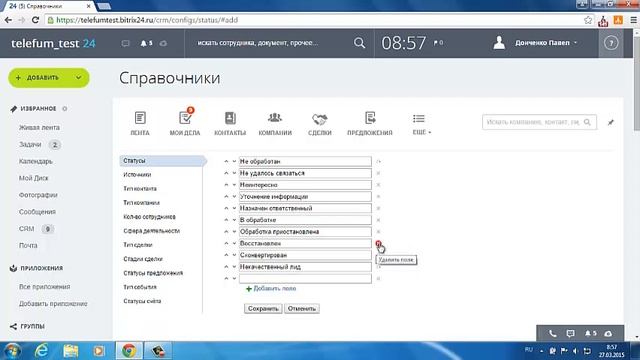The image size is (640, 360).
Task: Open Мой Диск in sidebar
Action: [33, 178]
